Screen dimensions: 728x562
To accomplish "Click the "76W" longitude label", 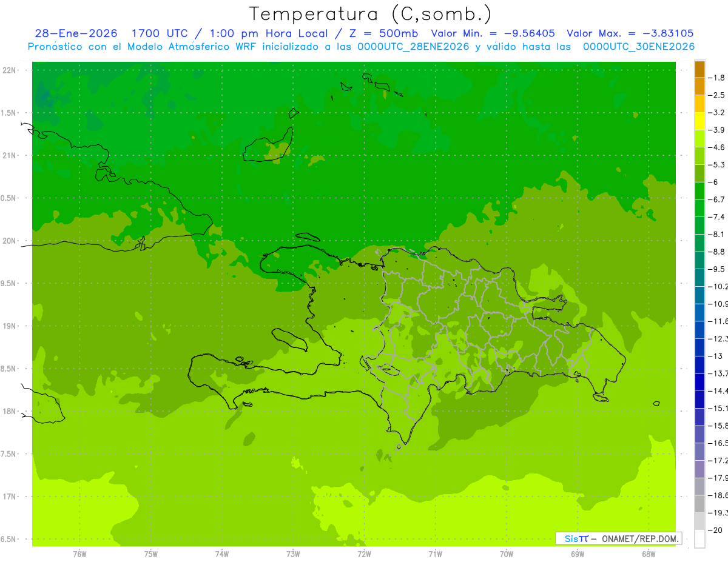I will (x=79, y=554).
